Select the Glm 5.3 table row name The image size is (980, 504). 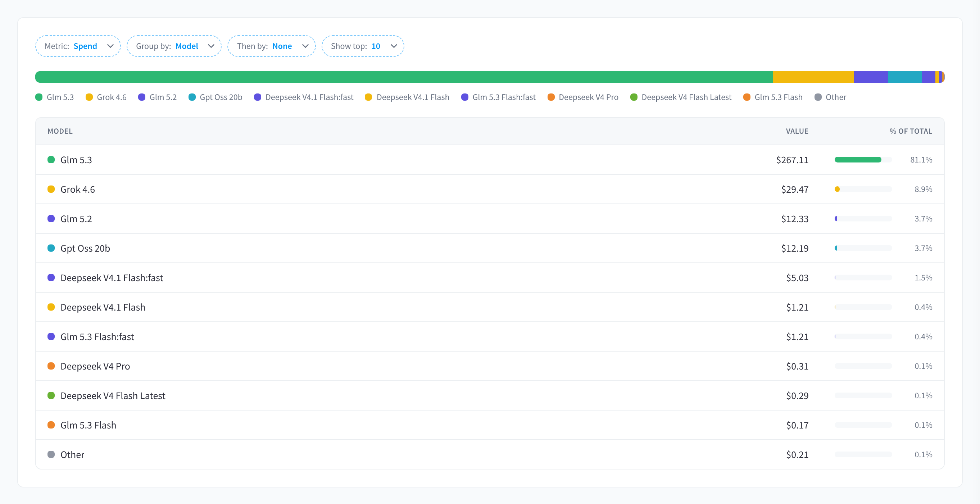tap(76, 160)
